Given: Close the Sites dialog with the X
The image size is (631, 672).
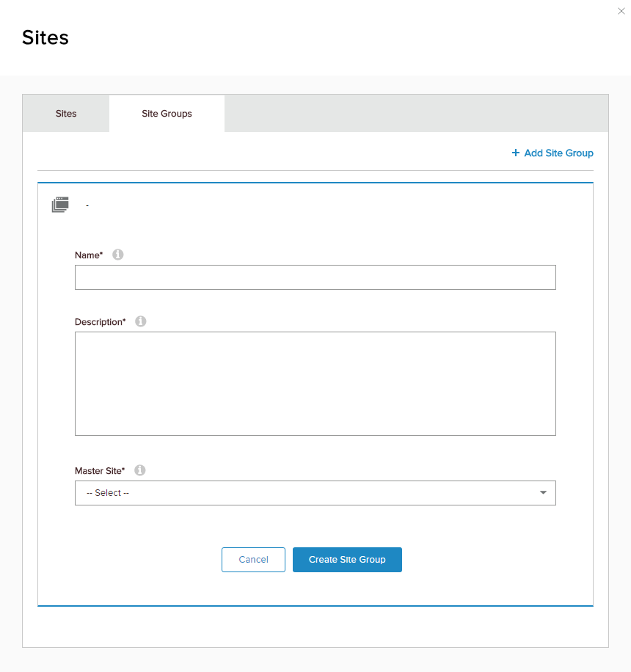Looking at the screenshot, I should pyautogui.click(x=621, y=11).
